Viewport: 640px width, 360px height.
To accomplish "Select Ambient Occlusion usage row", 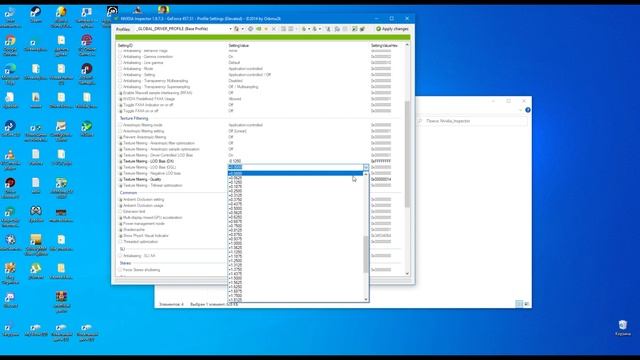I will coord(172,206).
